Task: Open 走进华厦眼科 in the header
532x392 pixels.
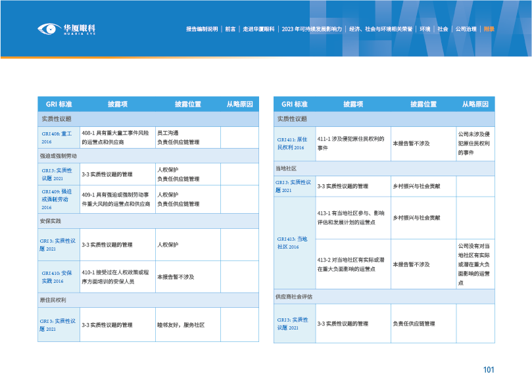Action: tap(258, 30)
